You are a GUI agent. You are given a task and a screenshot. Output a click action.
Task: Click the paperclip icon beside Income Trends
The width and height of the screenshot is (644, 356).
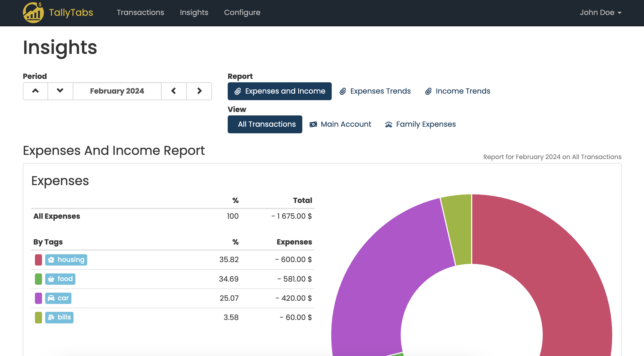tap(428, 91)
